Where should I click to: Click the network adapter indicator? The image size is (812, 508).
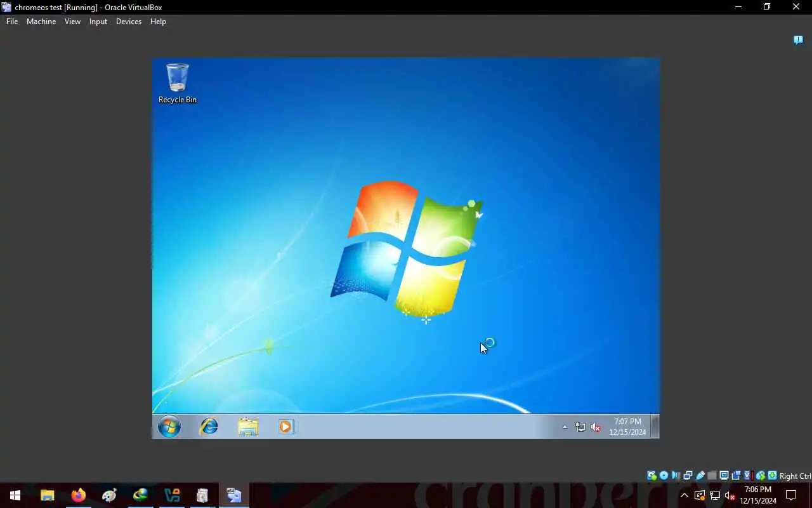[688, 476]
